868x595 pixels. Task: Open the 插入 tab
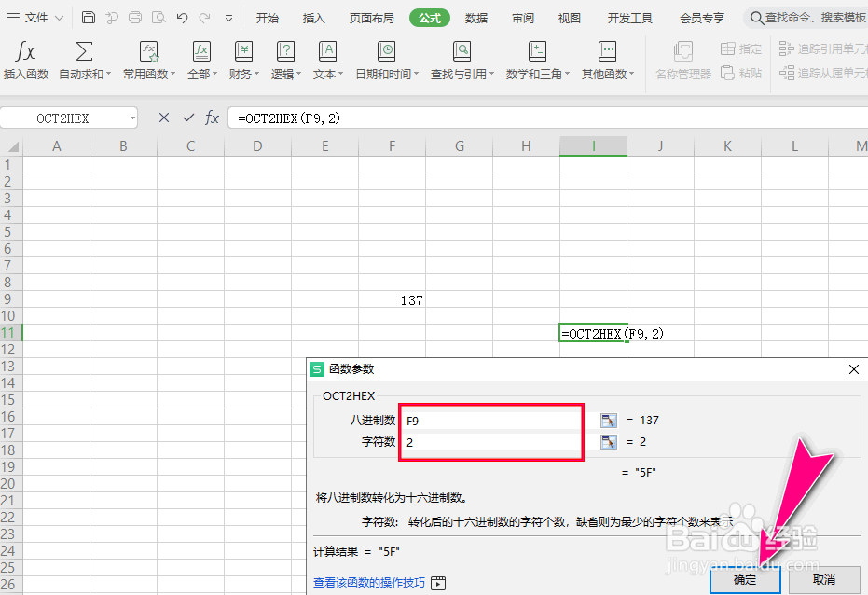pos(314,19)
